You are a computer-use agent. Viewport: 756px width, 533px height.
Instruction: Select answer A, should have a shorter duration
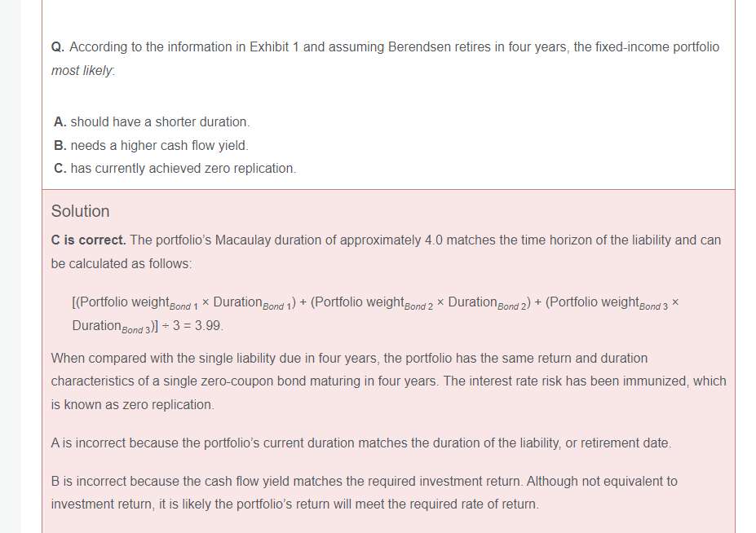point(152,121)
